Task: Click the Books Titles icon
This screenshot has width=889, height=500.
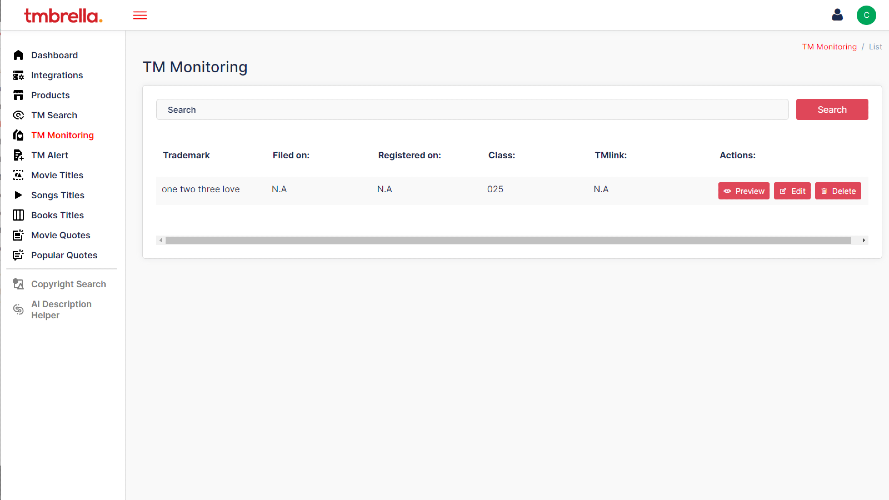Action: 18,215
